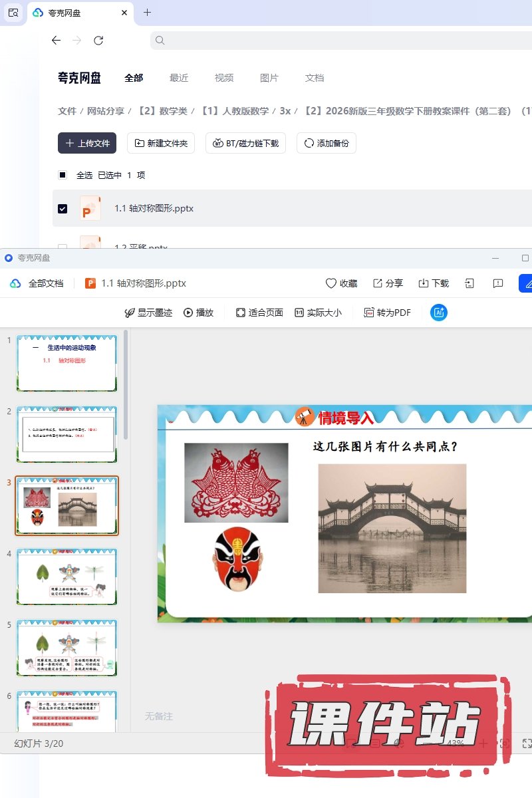Click the AI assistant icon in toolbar
532x798 pixels.
(438, 313)
